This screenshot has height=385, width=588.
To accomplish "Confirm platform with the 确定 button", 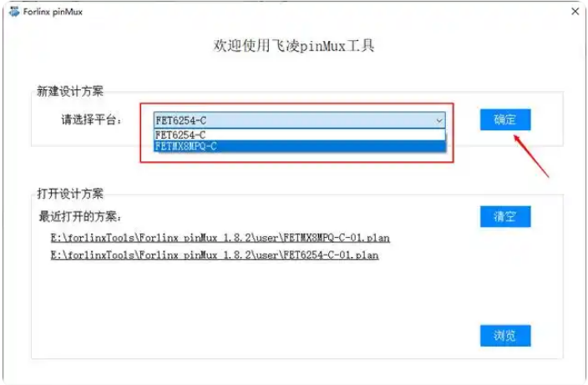I will click(505, 119).
